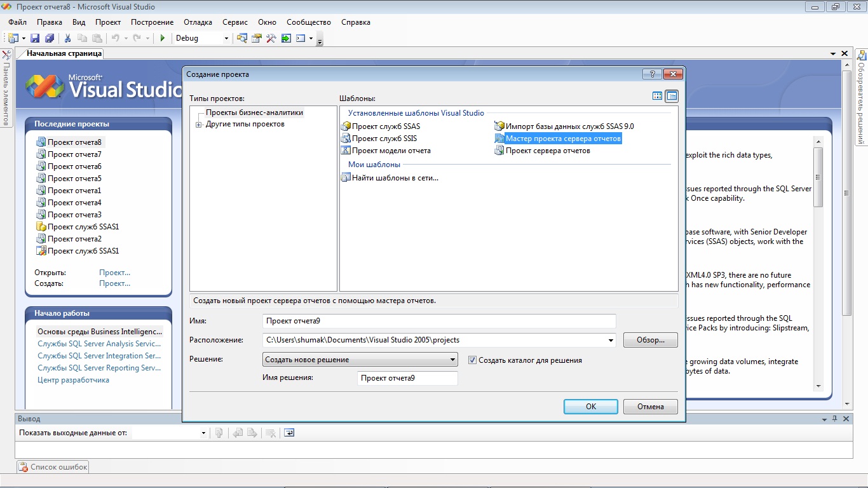Start debugging with the green play icon
The height and width of the screenshot is (488, 868).
(x=163, y=38)
